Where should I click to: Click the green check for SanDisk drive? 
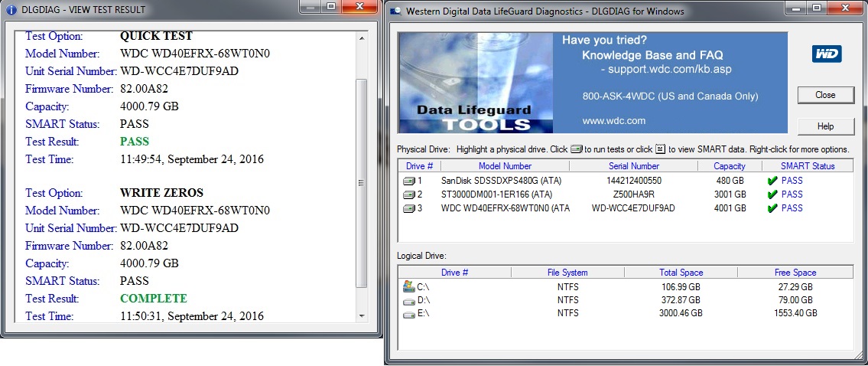(x=772, y=181)
